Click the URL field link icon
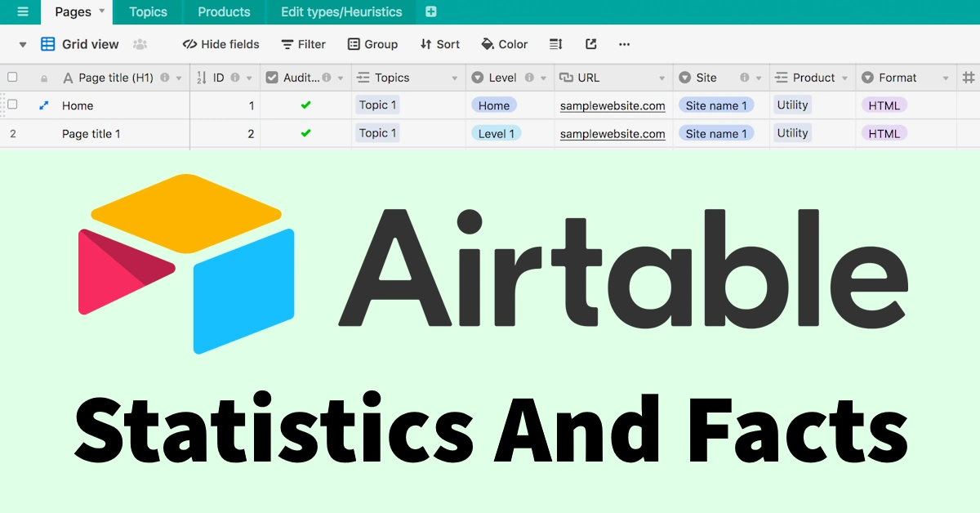Screen dimensions: 980x513 point(566,78)
